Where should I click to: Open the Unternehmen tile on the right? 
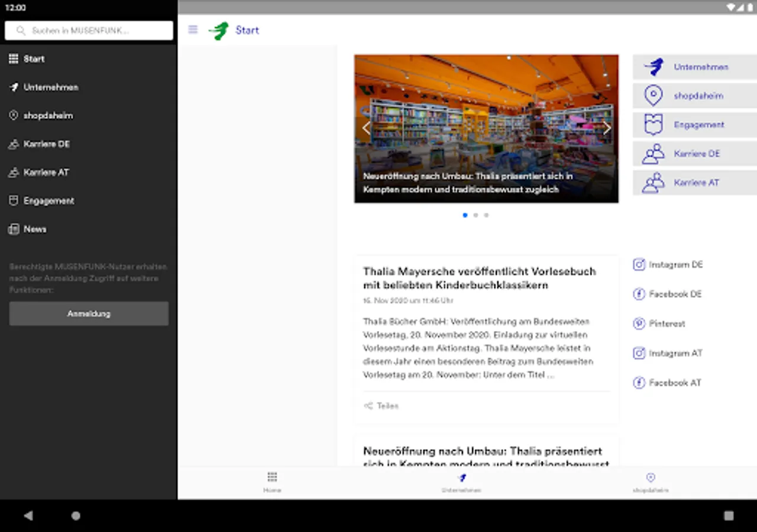coord(695,67)
